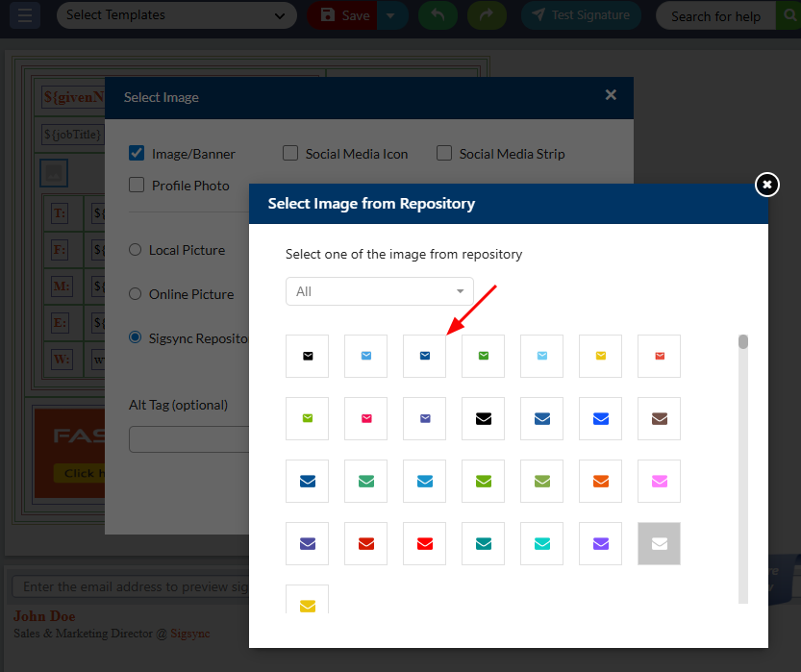The width and height of the screenshot is (801, 672).
Task: Click the redo arrow button
Action: point(487,15)
